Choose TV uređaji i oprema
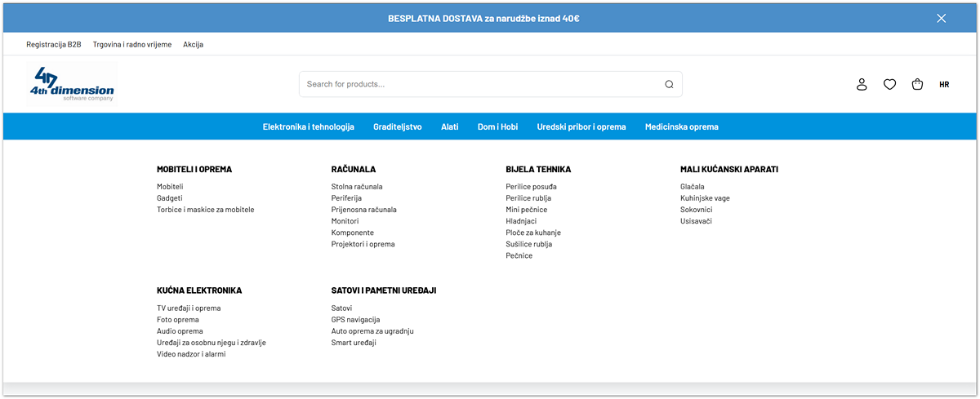The height and width of the screenshot is (399, 980). click(x=189, y=308)
